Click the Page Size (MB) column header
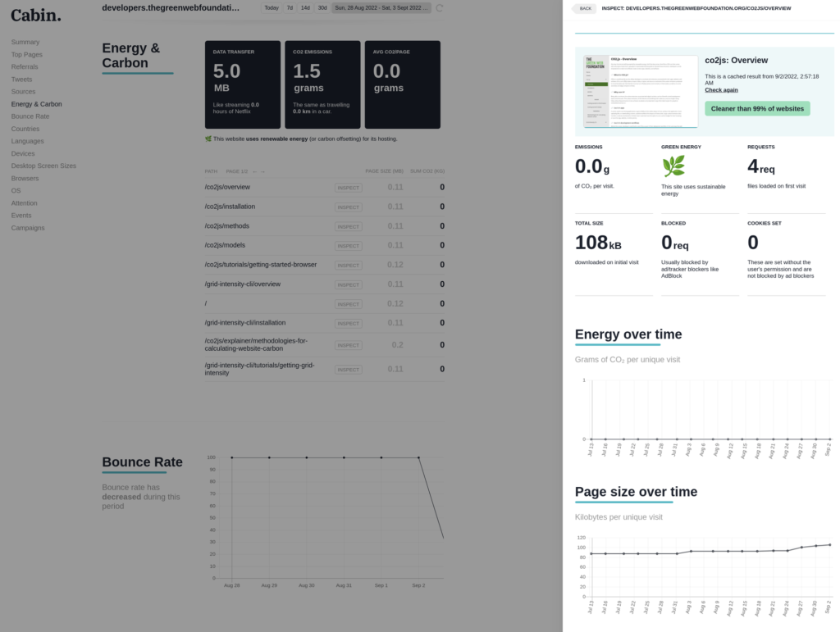 point(384,171)
